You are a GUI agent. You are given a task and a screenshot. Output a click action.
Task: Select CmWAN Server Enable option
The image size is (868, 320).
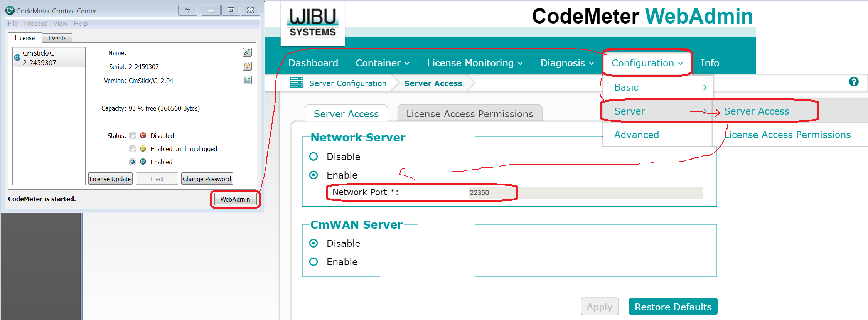pyautogui.click(x=313, y=262)
